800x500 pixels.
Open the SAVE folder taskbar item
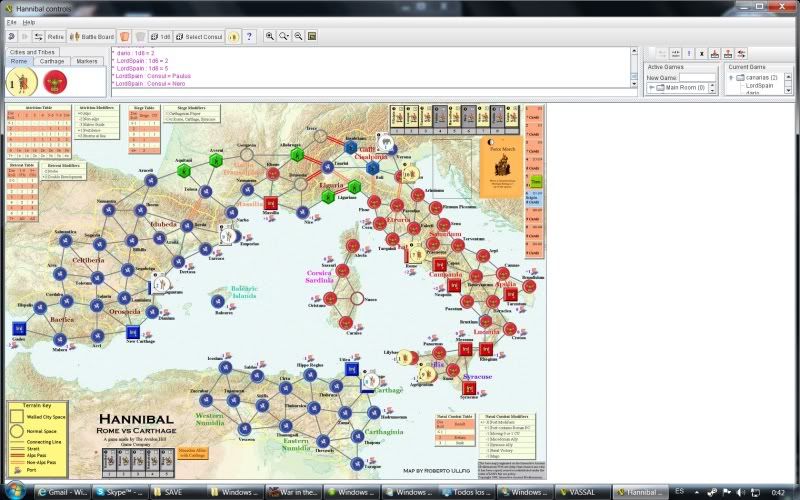click(178, 492)
